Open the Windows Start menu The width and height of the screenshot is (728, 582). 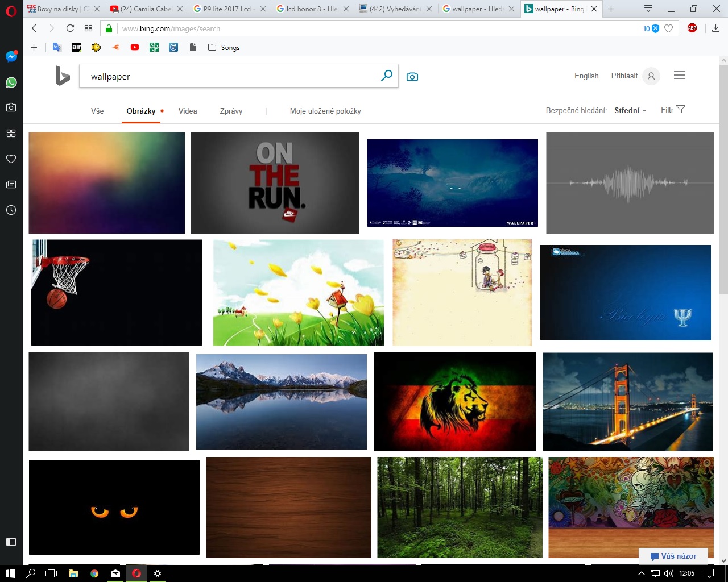tap(10, 573)
